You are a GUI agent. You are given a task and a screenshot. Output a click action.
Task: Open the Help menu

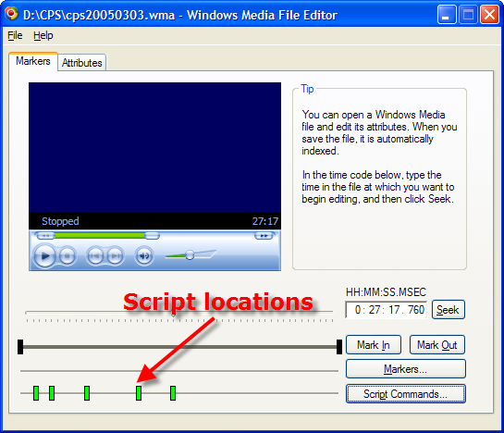point(43,35)
